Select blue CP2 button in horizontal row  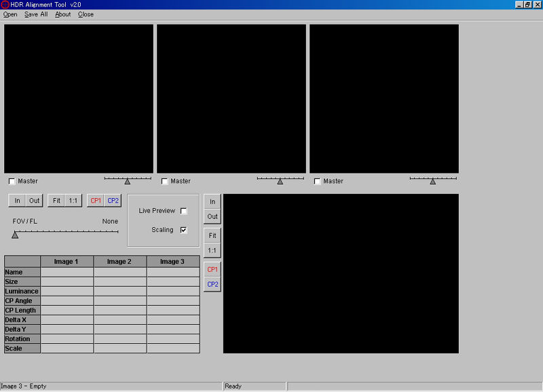(x=113, y=201)
